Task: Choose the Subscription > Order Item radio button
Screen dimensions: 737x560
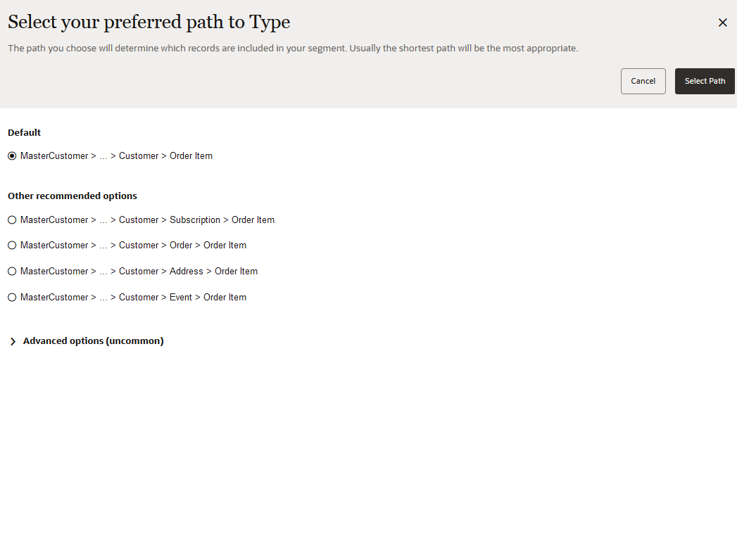Action: tap(12, 220)
